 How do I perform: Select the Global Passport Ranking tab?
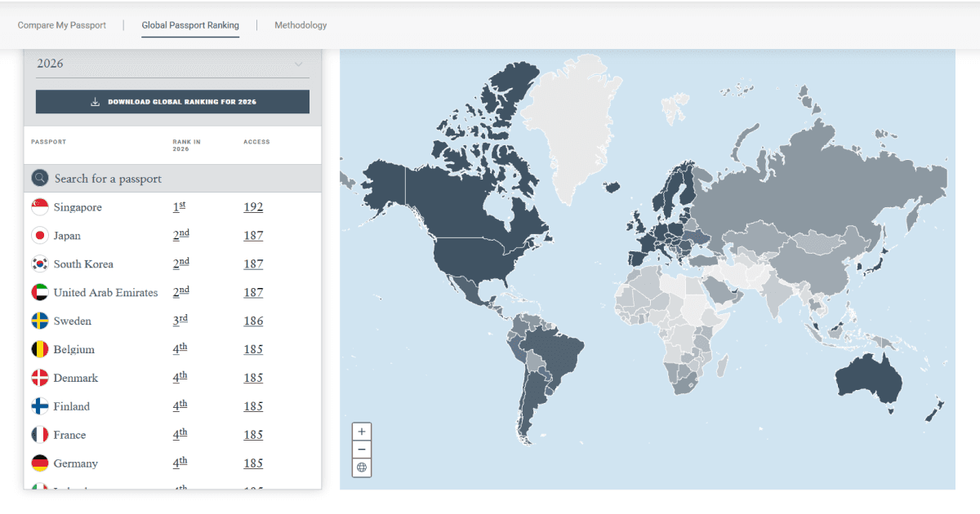pyautogui.click(x=189, y=25)
